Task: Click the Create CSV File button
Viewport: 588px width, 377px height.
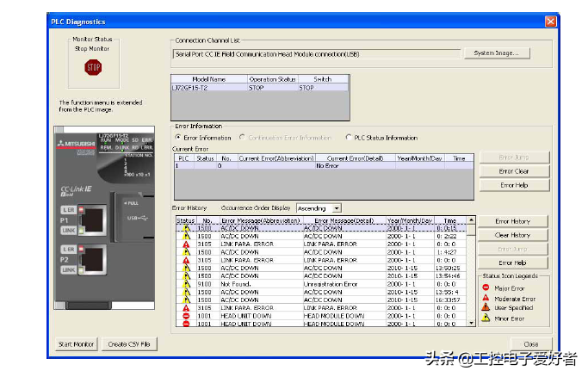Action: 129,344
